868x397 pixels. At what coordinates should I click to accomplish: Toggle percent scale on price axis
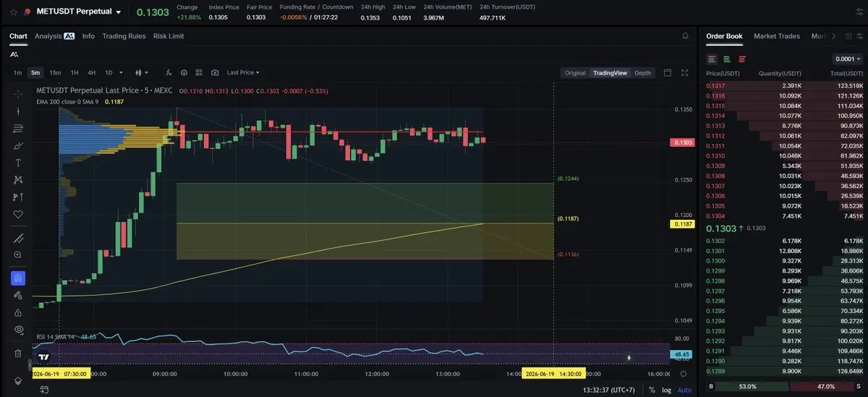(652, 390)
